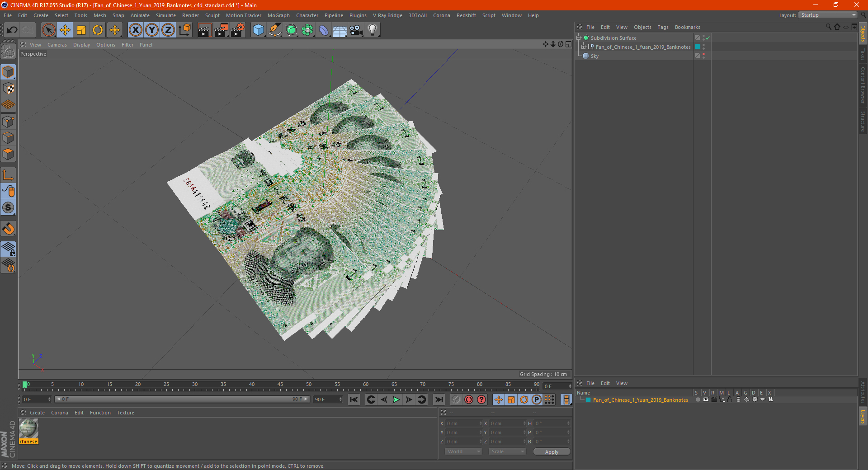Screen dimensions: 868x470
Task: Toggle coordinate system icon
Action: (x=185, y=30)
